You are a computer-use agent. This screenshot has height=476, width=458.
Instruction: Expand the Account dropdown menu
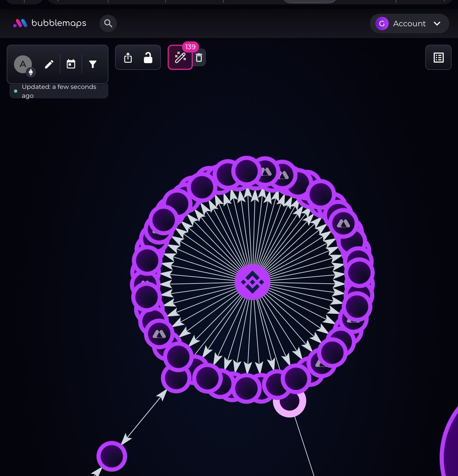[409, 23]
